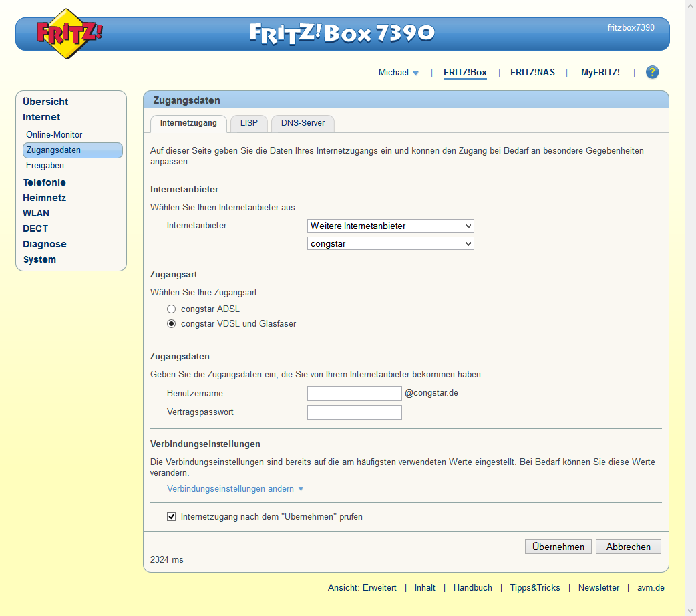The height and width of the screenshot is (616, 696).
Task: Open the Michael user menu
Action: tap(398, 73)
